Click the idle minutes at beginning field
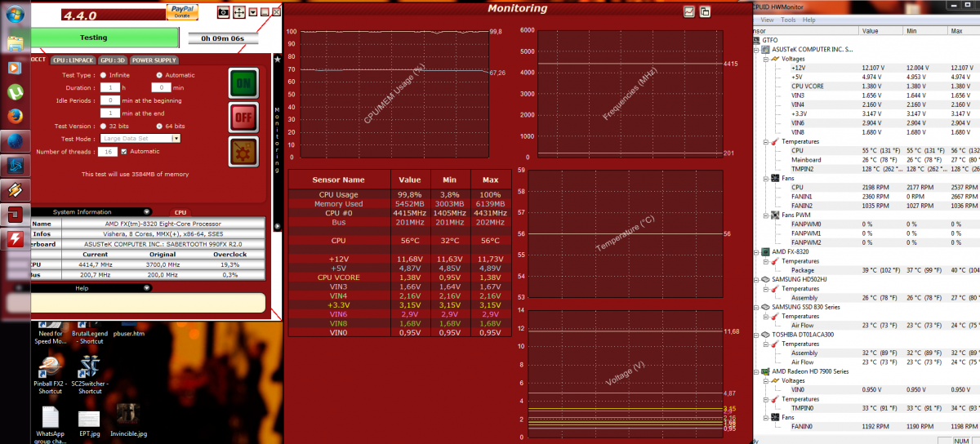The image size is (980, 444). click(x=109, y=100)
